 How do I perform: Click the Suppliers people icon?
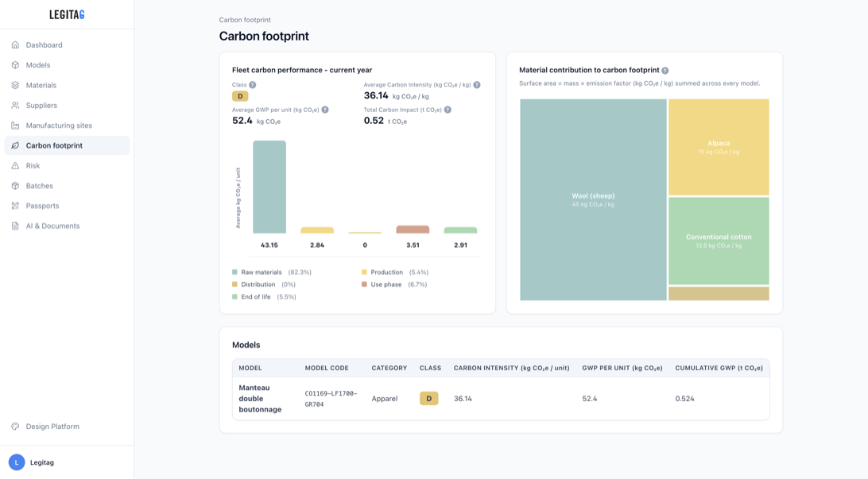pyautogui.click(x=15, y=105)
